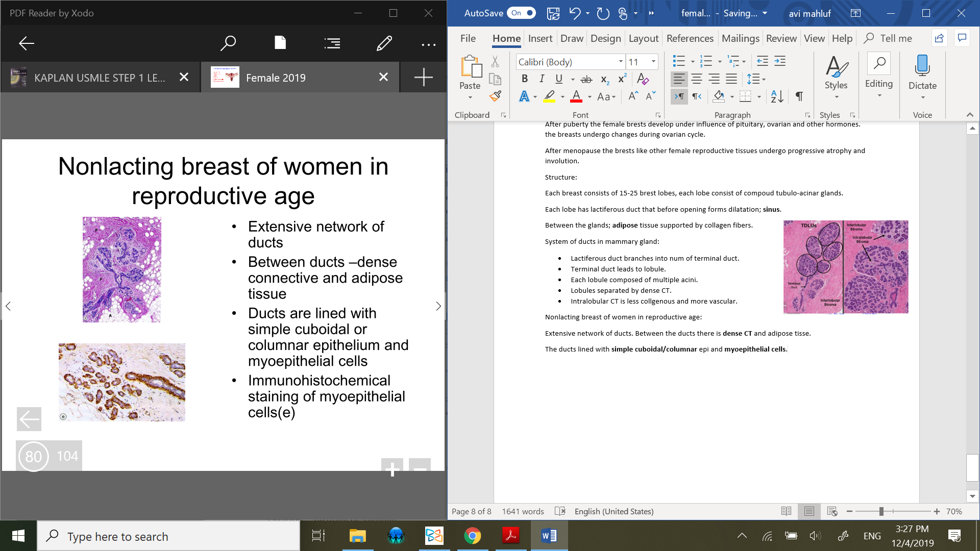Click the search magnifier icon in Xodo
Image resolution: width=980 pixels, height=551 pixels.
228,43
